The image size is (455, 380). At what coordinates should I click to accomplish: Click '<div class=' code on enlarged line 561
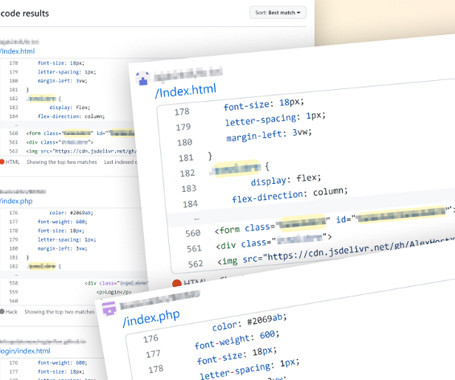(x=245, y=245)
